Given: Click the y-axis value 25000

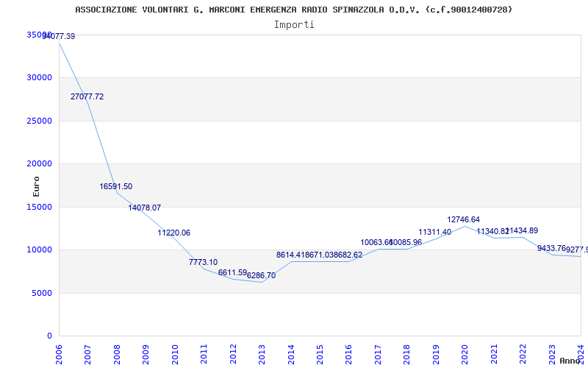Looking at the screenshot, I should pyautogui.click(x=40, y=121).
